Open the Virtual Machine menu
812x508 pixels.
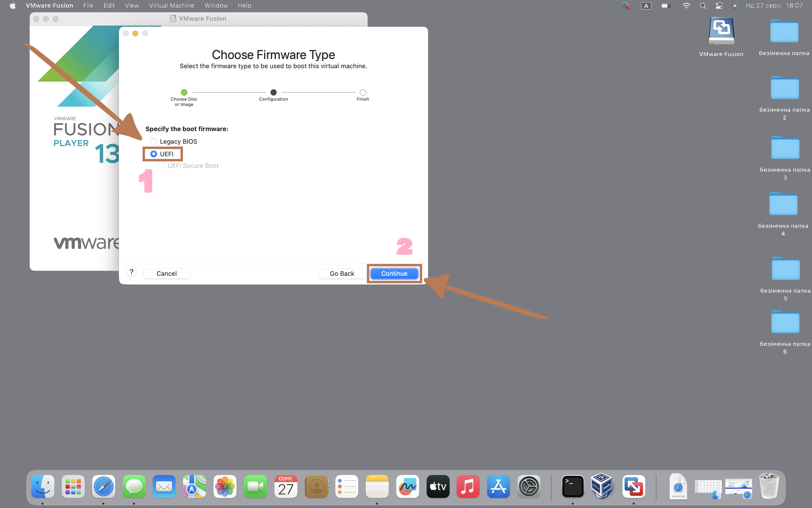(172, 5)
